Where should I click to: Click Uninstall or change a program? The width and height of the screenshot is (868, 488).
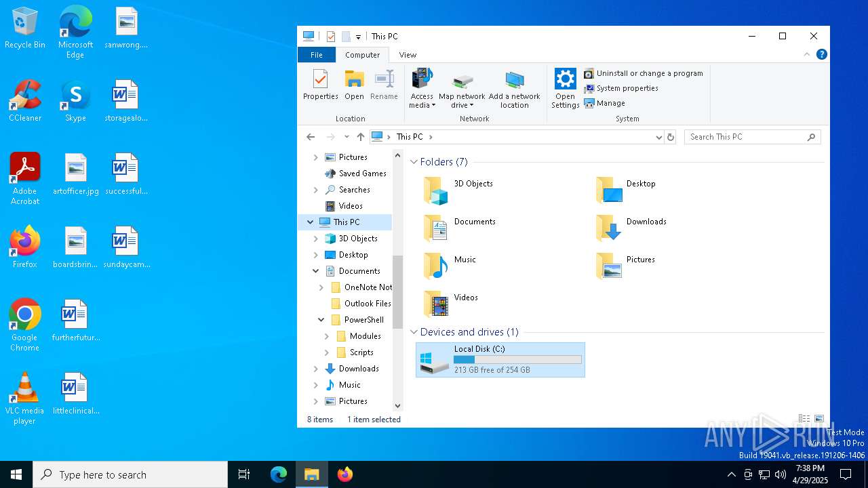(643, 73)
